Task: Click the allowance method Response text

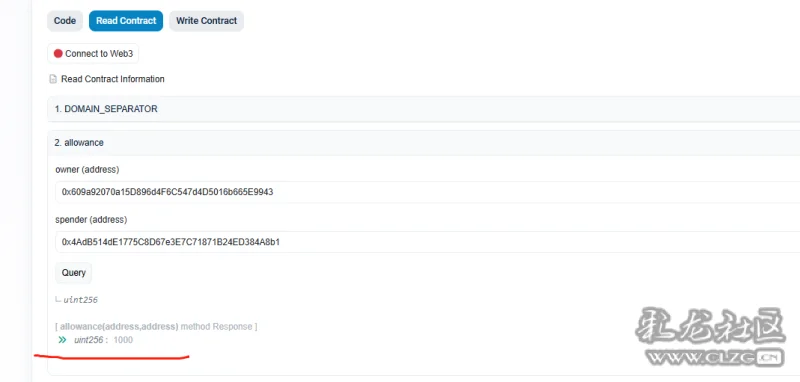Action: click(x=156, y=326)
